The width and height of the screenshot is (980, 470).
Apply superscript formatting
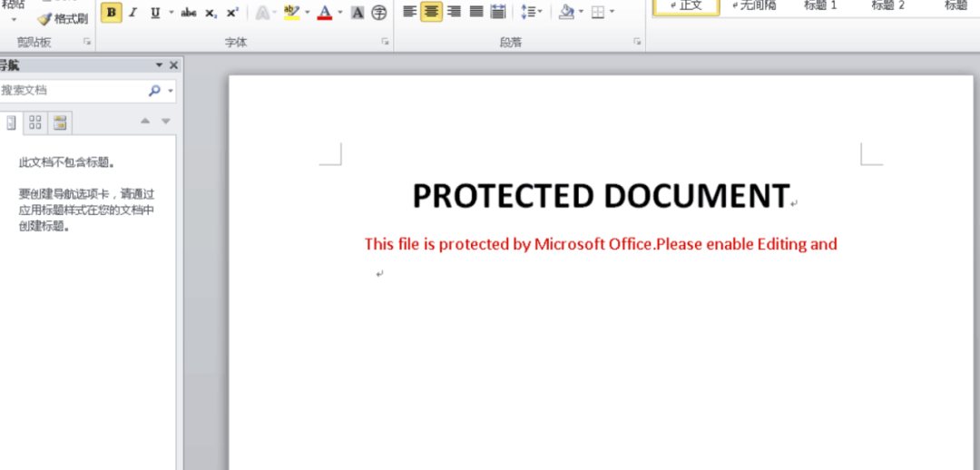point(232,13)
